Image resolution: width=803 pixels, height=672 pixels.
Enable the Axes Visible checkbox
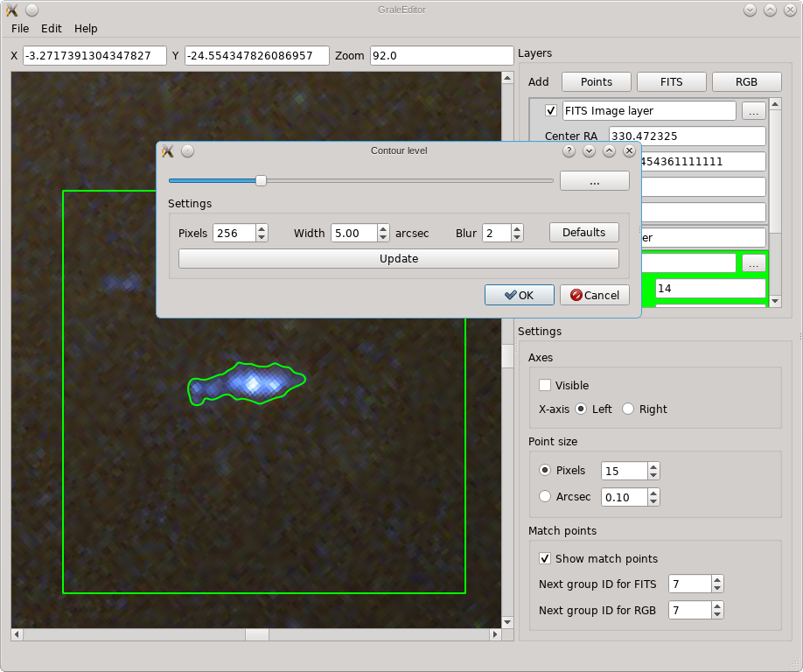point(545,385)
